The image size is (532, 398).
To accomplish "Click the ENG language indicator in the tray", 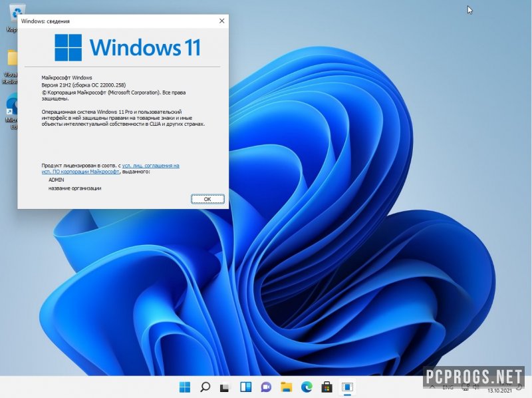I will pyautogui.click(x=448, y=387).
